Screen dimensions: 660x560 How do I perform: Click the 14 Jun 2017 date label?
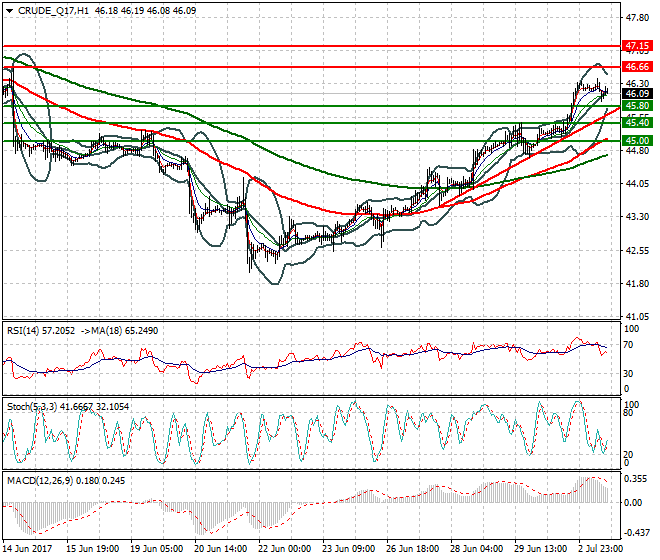pyautogui.click(x=27, y=549)
